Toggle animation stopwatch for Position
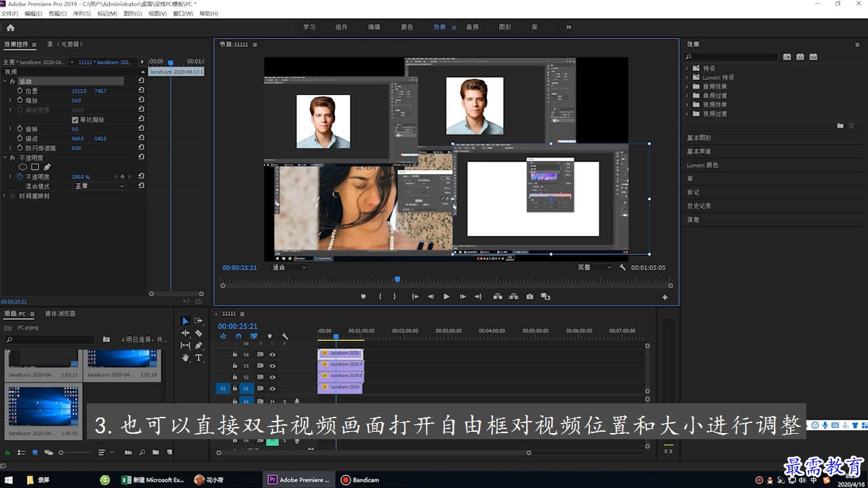Image resolution: width=868 pixels, height=488 pixels. point(20,90)
